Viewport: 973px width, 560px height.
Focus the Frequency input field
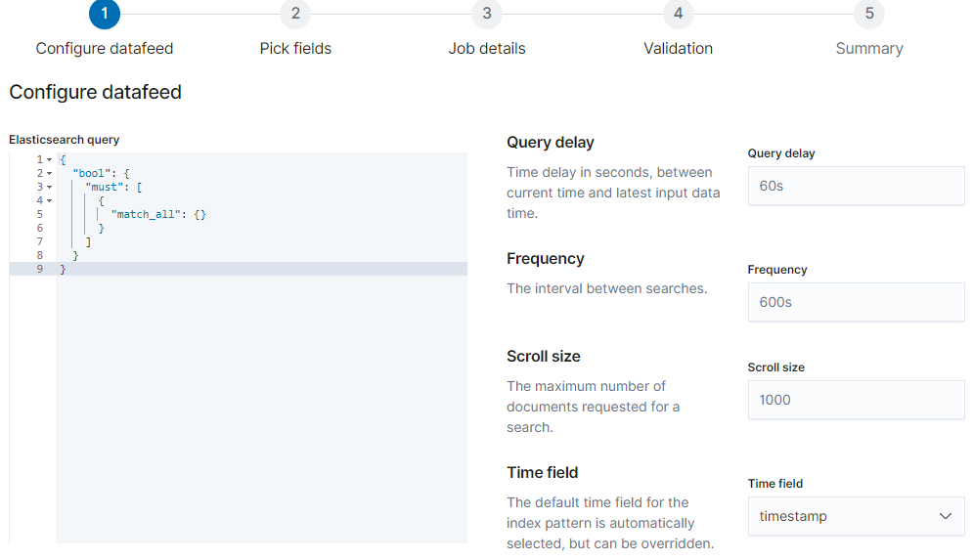(x=856, y=302)
